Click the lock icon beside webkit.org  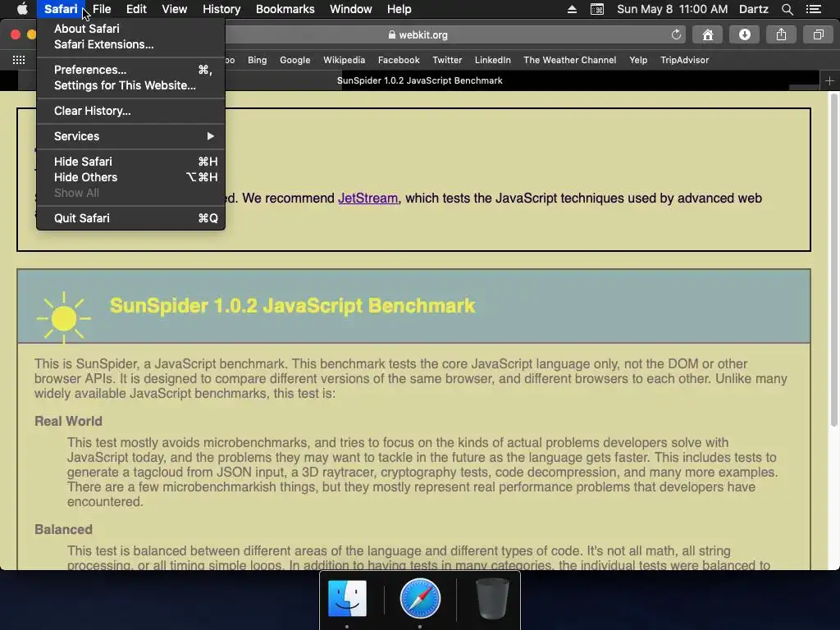point(391,34)
